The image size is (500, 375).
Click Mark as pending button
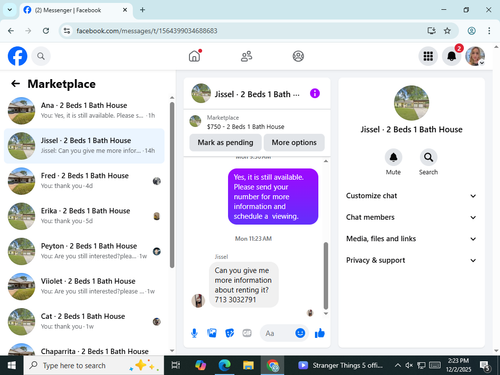[225, 143]
